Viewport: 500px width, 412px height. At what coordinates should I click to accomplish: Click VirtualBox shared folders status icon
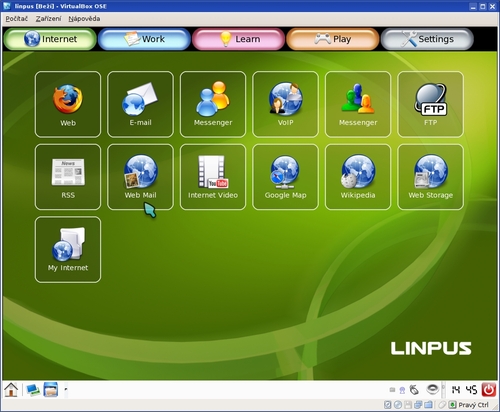(428, 405)
